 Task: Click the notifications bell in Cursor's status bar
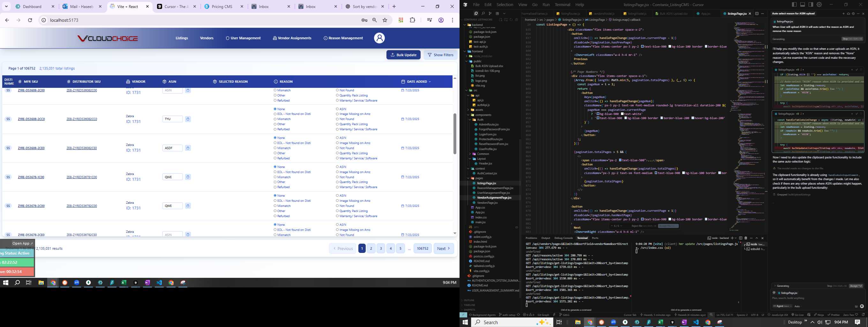coord(864,315)
